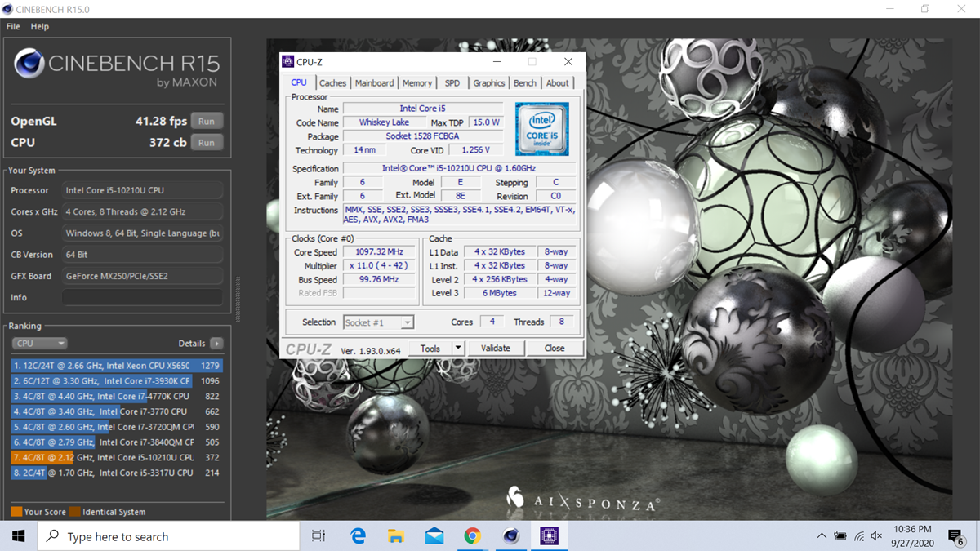Click the Intel Core i5 badge in CPU-Z

click(x=542, y=129)
